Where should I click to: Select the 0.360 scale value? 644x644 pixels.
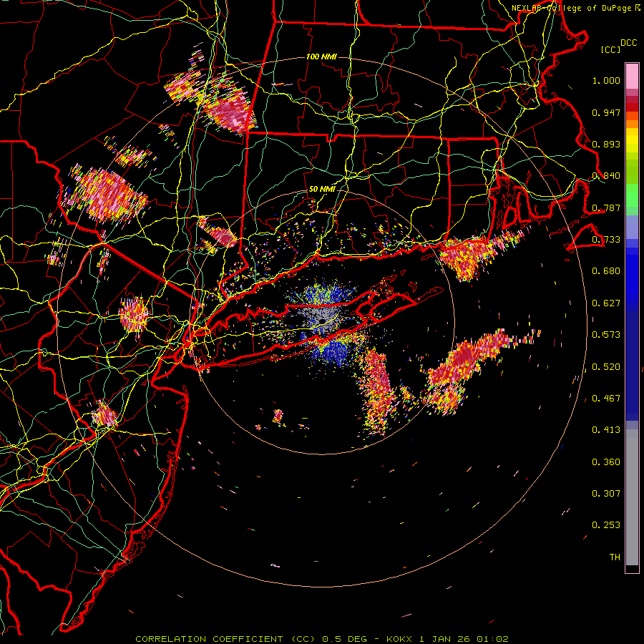pos(606,462)
